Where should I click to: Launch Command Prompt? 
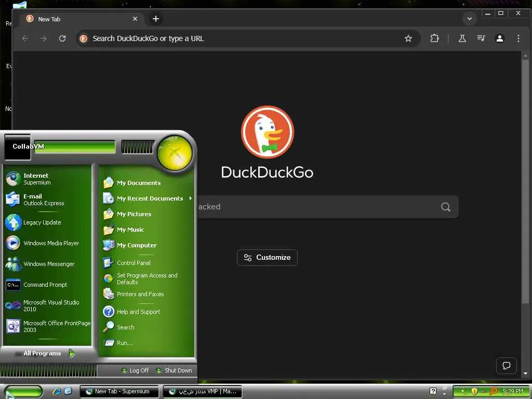(47, 285)
